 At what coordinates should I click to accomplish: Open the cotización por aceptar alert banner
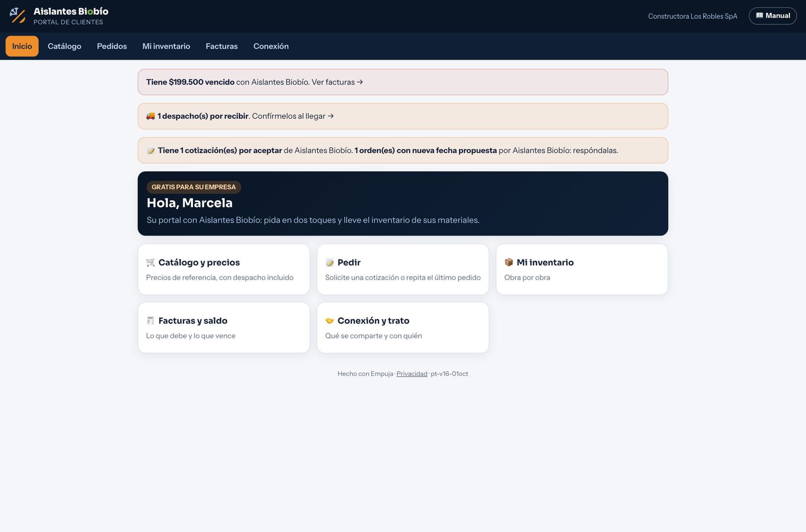tap(403, 150)
